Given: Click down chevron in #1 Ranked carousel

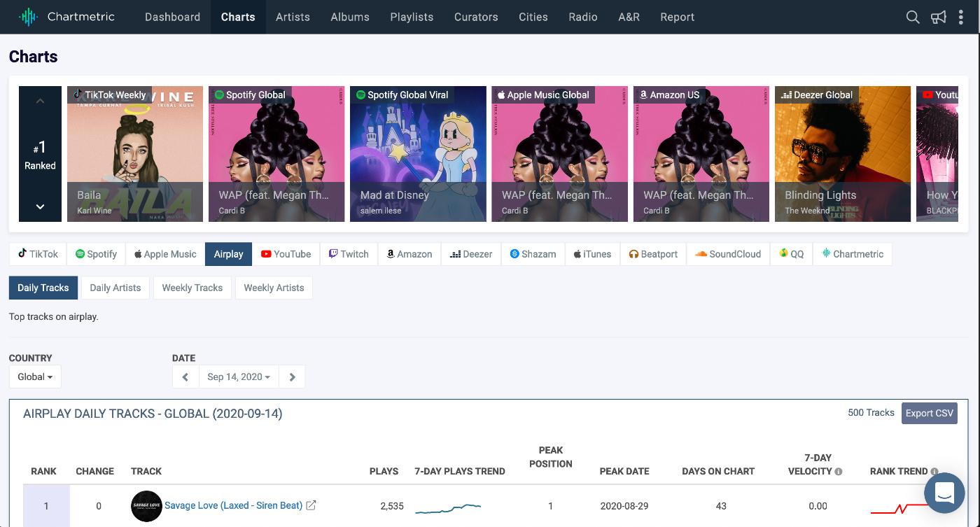Looking at the screenshot, I should (40, 206).
